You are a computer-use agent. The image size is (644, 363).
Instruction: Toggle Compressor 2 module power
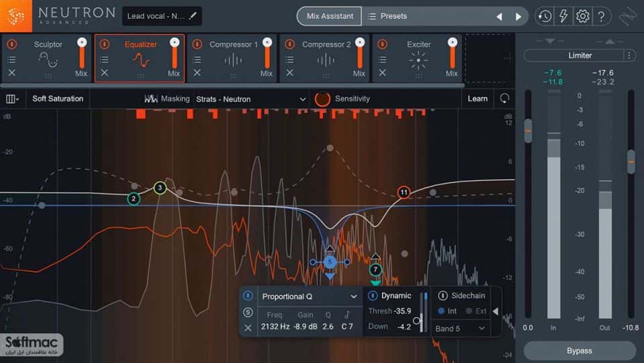click(289, 44)
